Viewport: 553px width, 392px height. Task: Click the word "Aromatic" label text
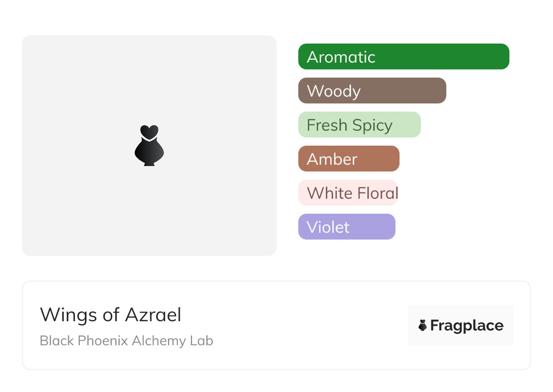[341, 57]
